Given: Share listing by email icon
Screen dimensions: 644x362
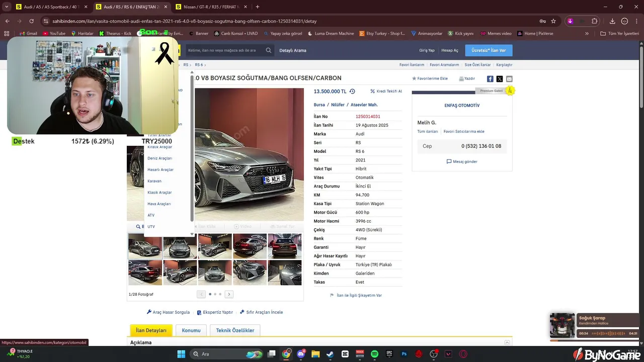Looking at the screenshot, I should point(509,79).
